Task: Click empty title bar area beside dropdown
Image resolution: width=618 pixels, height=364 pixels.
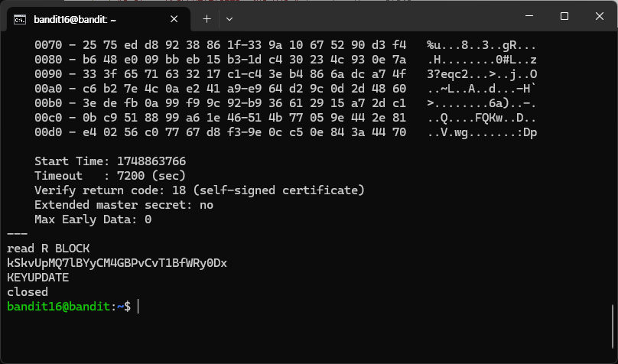Action: tap(375, 18)
